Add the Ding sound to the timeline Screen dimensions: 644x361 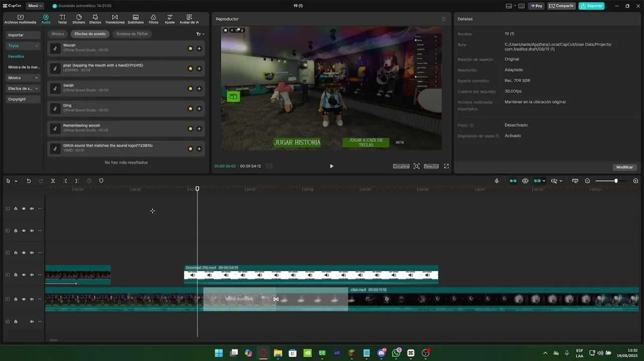pyautogui.click(x=199, y=108)
